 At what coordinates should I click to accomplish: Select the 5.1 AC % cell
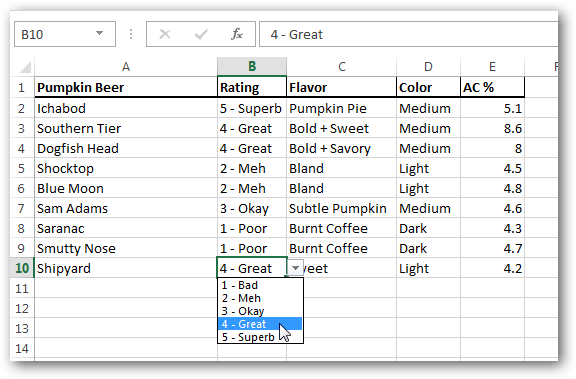point(493,108)
